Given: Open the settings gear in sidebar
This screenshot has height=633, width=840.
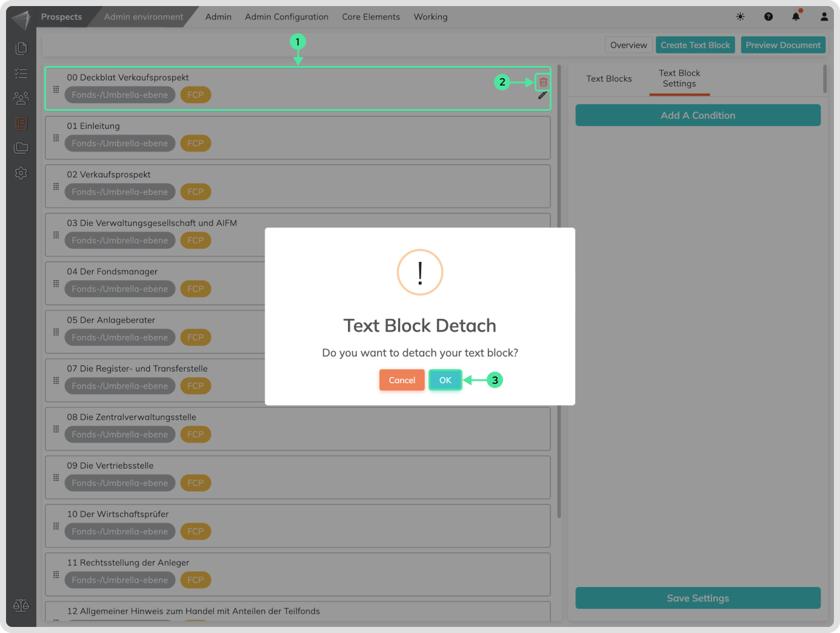Looking at the screenshot, I should click(21, 173).
